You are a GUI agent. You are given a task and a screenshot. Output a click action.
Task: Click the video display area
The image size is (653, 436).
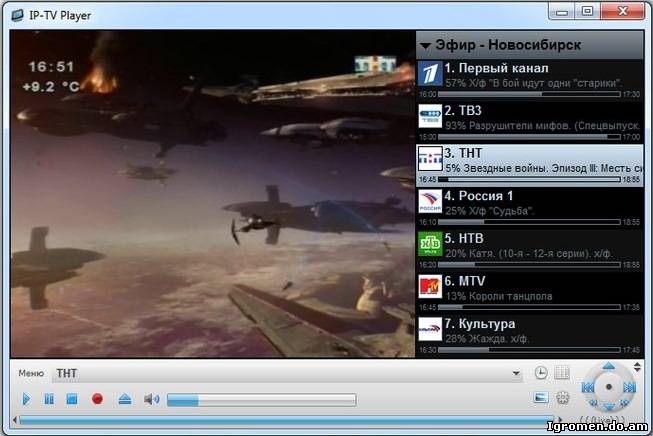tap(213, 194)
